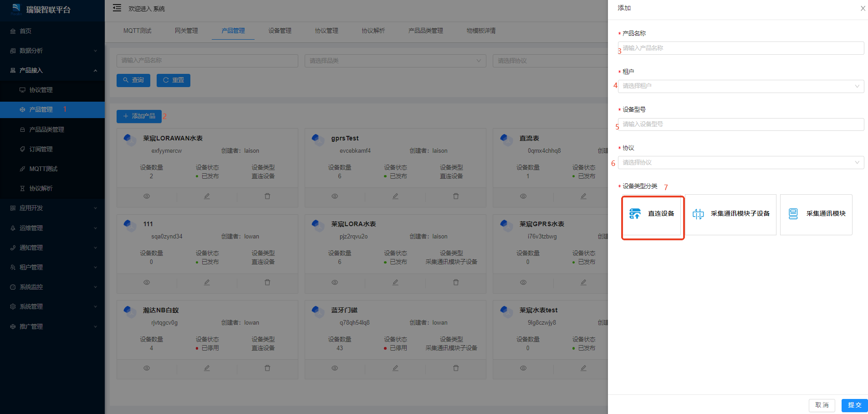Switch to the 物模板详情 tab

[481, 31]
